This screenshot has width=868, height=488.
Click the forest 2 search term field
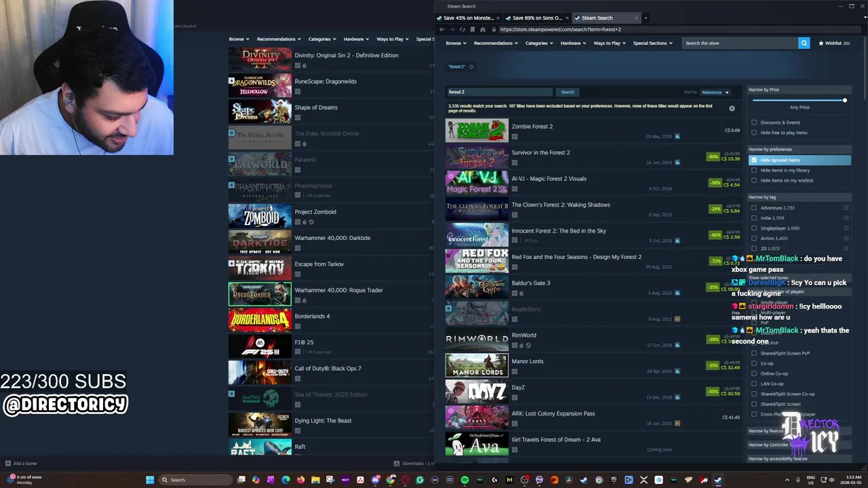[500, 92]
